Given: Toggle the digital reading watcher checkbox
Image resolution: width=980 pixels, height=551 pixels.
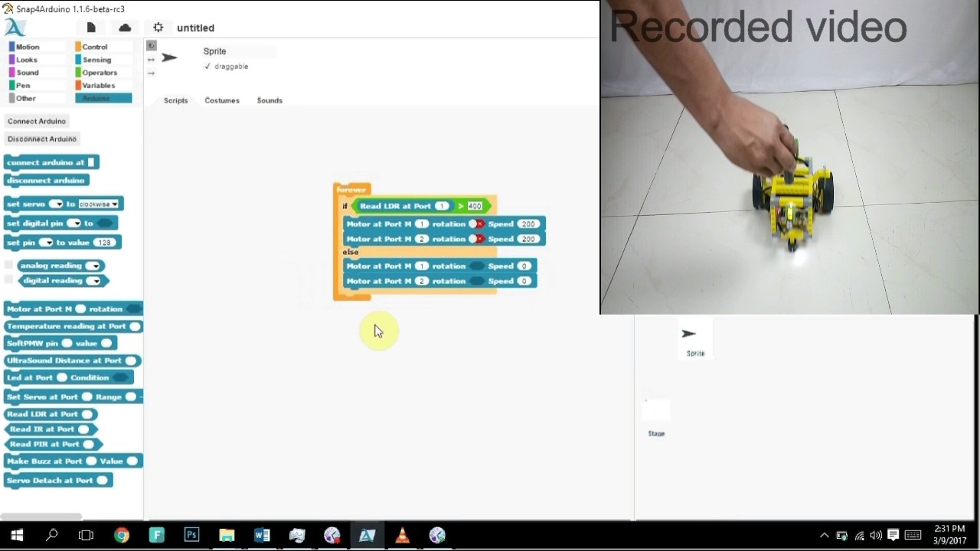Looking at the screenshot, I should [x=9, y=280].
